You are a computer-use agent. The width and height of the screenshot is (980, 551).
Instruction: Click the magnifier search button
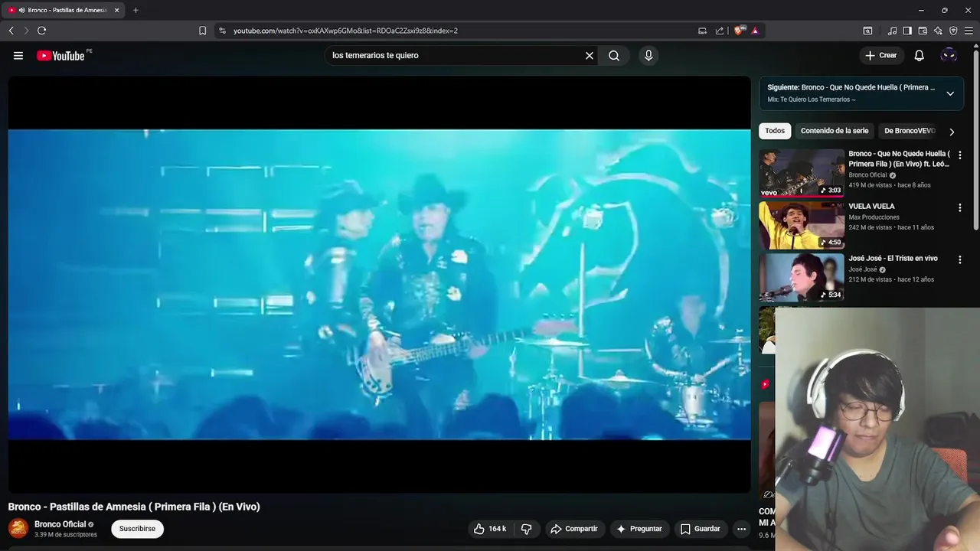pyautogui.click(x=614, y=55)
